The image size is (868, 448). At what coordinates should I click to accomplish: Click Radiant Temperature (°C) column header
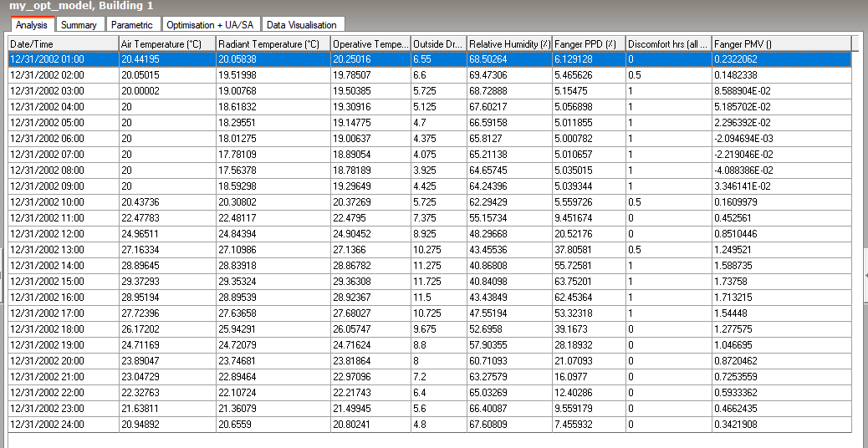pos(274,43)
